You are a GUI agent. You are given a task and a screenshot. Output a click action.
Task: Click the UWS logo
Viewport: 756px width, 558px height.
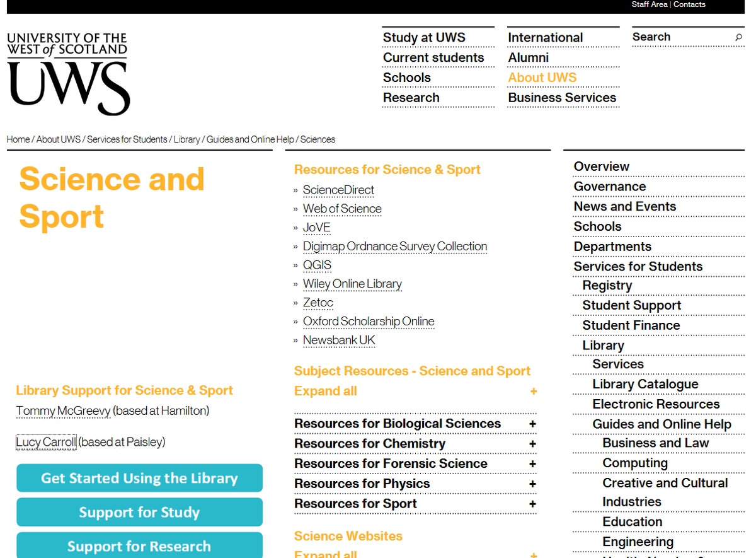pos(67,73)
